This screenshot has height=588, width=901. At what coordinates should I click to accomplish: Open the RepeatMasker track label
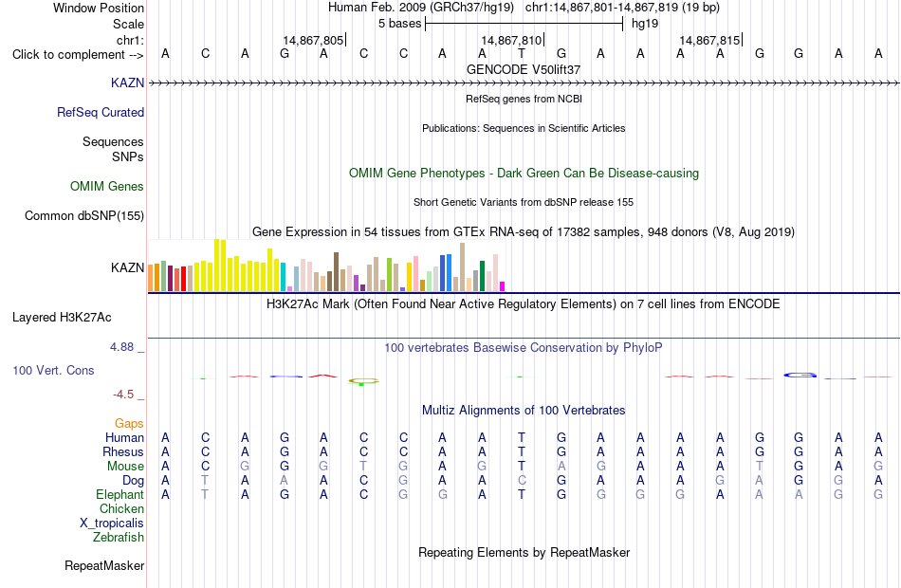point(104,565)
